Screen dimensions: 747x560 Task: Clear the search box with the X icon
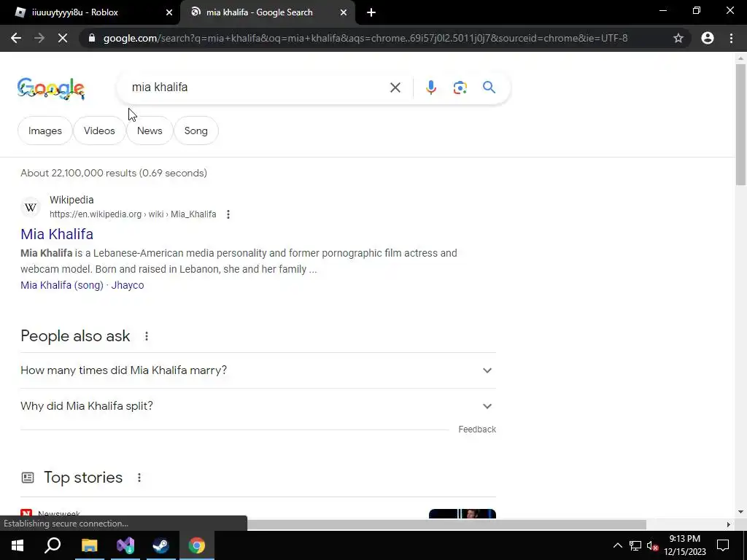point(395,87)
